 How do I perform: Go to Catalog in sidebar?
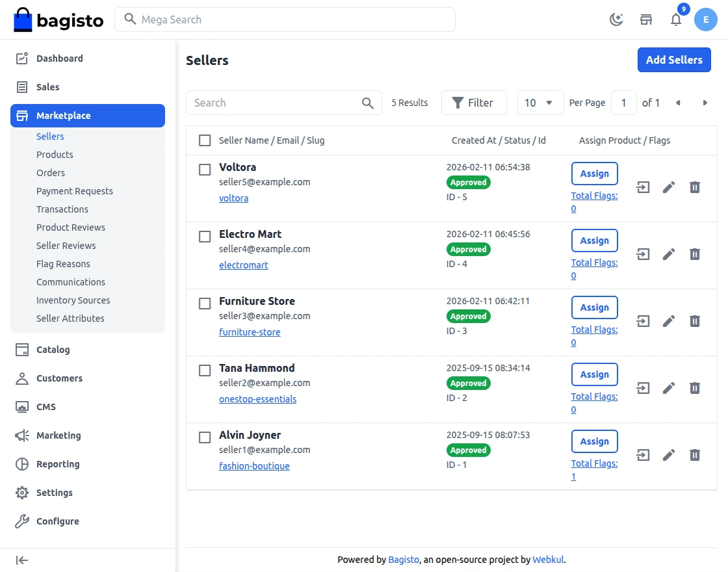tap(53, 350)
